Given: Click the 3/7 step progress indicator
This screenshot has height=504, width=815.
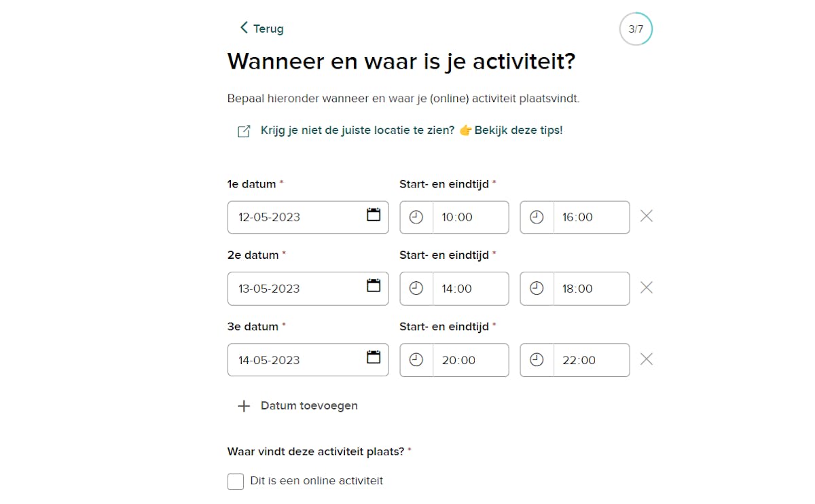Looking at the screenshot, I should [636, 29].
